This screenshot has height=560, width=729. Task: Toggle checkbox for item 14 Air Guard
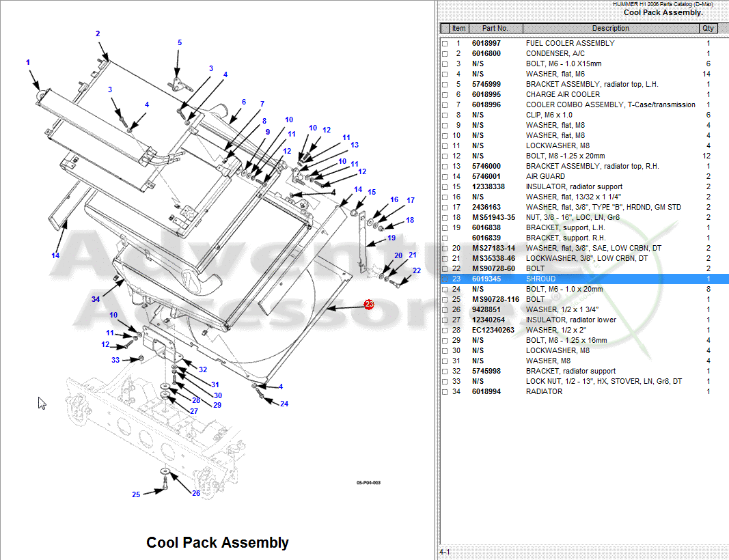pyautogui.click(x=445, y=177)
